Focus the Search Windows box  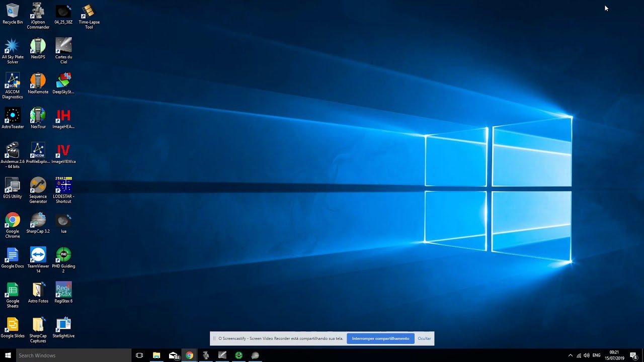pos(73,355)
